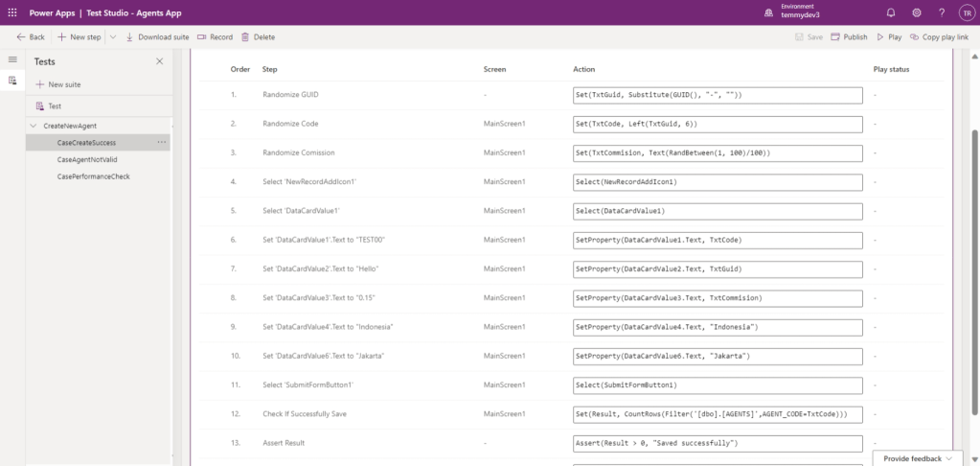Create a New suite
Screen dimensions: 980x466
click(x=58, y=84)
